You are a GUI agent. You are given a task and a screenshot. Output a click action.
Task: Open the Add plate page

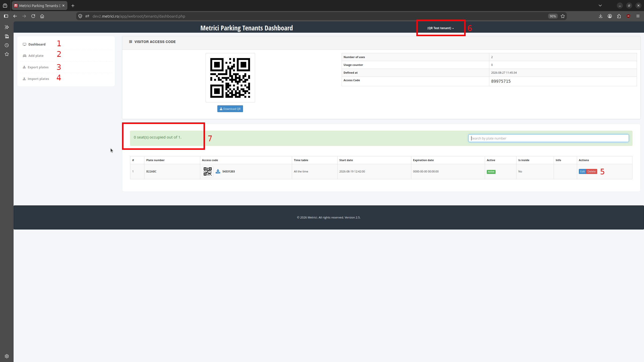[x=33, y=56]
